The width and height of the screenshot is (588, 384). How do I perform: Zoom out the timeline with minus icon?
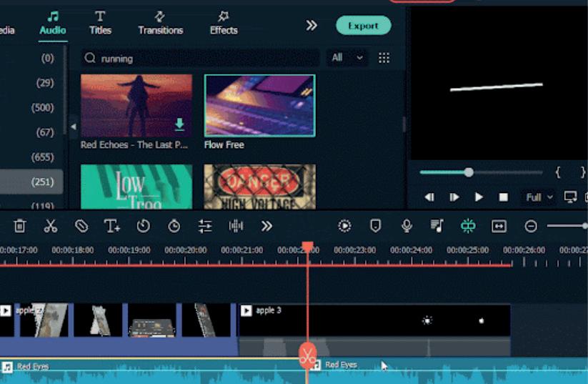point(531,226)
